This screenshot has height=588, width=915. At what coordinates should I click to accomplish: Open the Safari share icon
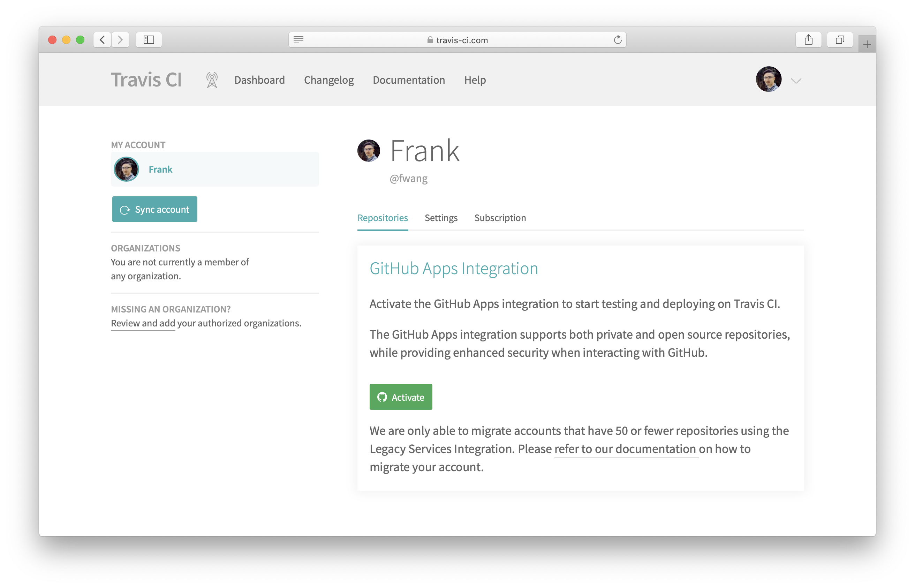808,40
